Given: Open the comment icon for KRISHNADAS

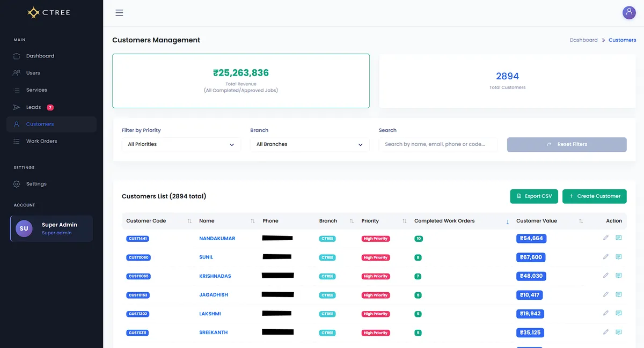Looking at the screenshot, I should click(618, 275).
